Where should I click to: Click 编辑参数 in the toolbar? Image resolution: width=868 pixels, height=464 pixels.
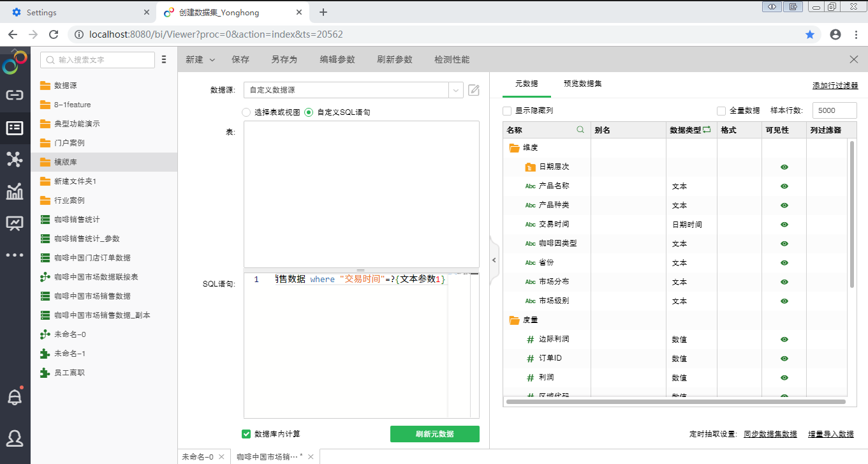337,59
